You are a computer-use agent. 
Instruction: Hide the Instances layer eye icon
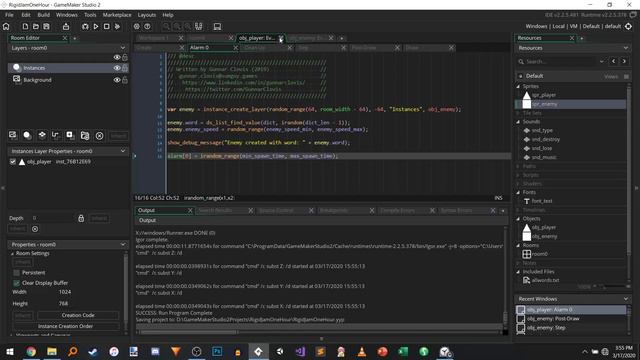click(117, 68)
